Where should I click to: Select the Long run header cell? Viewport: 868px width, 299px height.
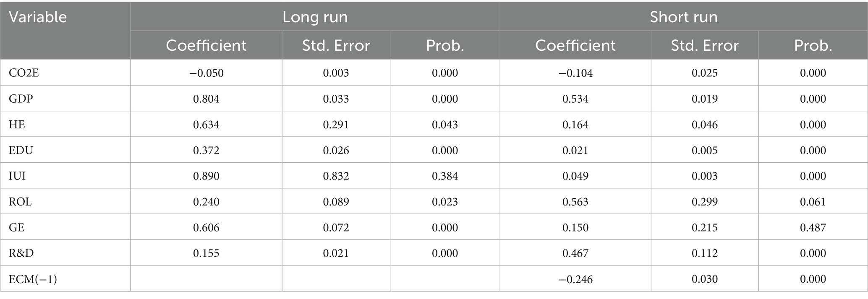point(315,17)
